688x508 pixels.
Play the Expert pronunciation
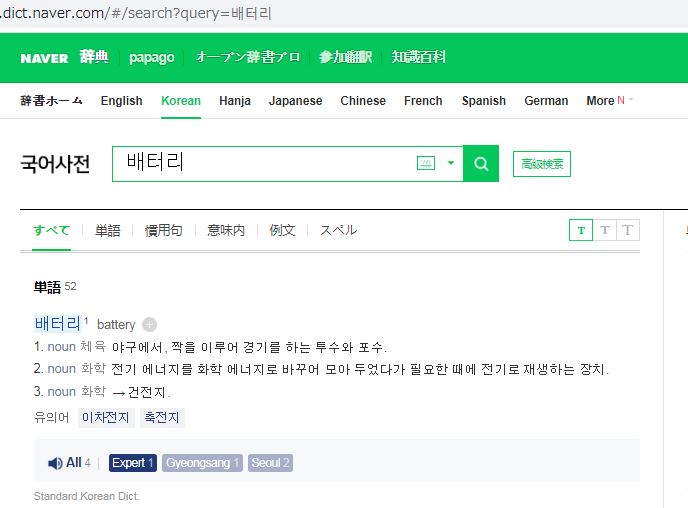[132, 463]
